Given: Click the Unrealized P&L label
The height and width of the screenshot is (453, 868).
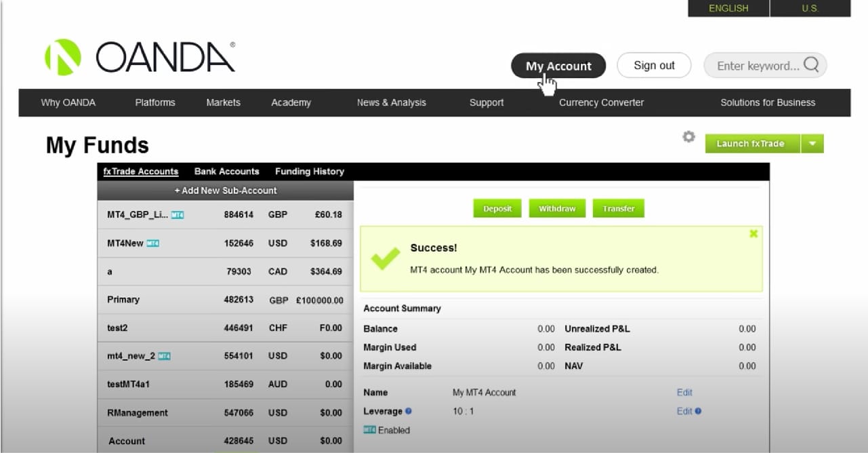Looking at the screenshot, I should (597, 329).
